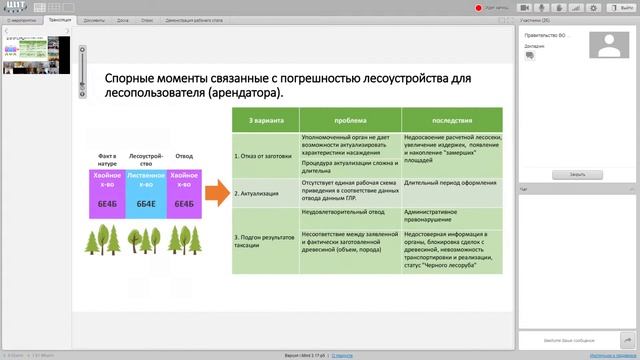Open the О мероприятии tab
Viewport: 640px width, 360px height.
22,20
